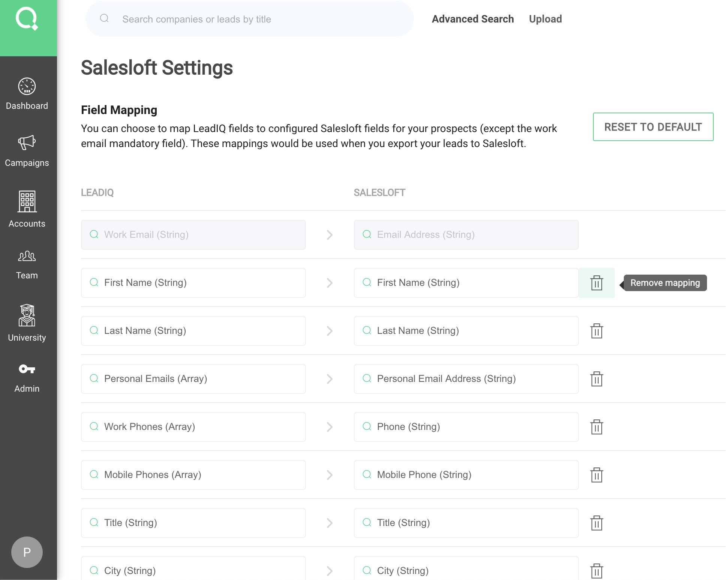This screenshot has height=580, width=728.
Task: Remove the Mobile Phone mapping
Action: point(596,475)
